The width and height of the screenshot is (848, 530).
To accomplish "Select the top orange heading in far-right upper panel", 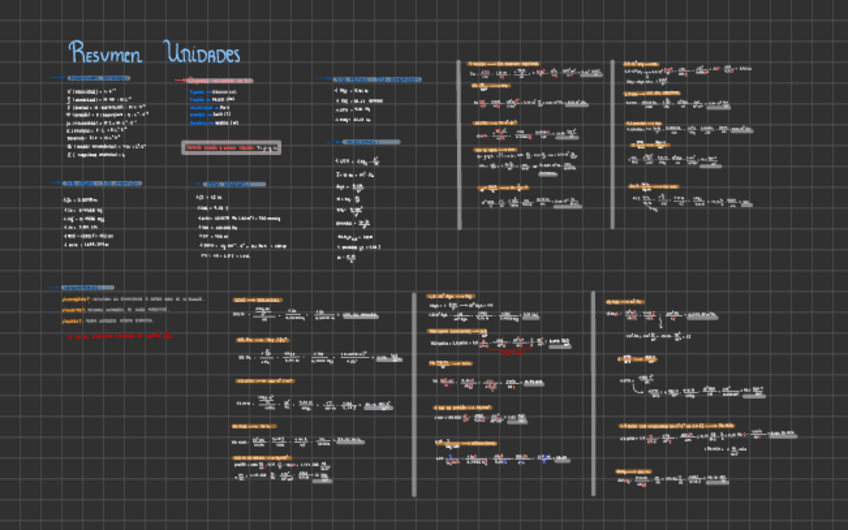I will pos(642,64).
